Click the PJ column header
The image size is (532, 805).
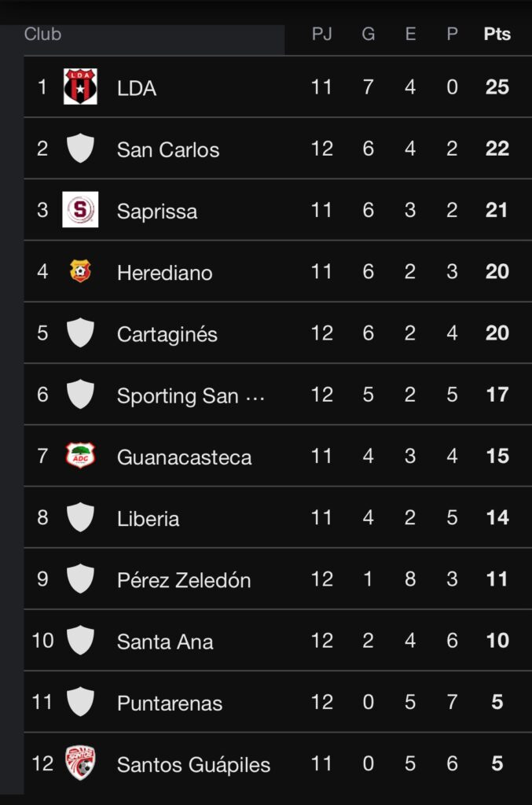click(x=321, y=34)
